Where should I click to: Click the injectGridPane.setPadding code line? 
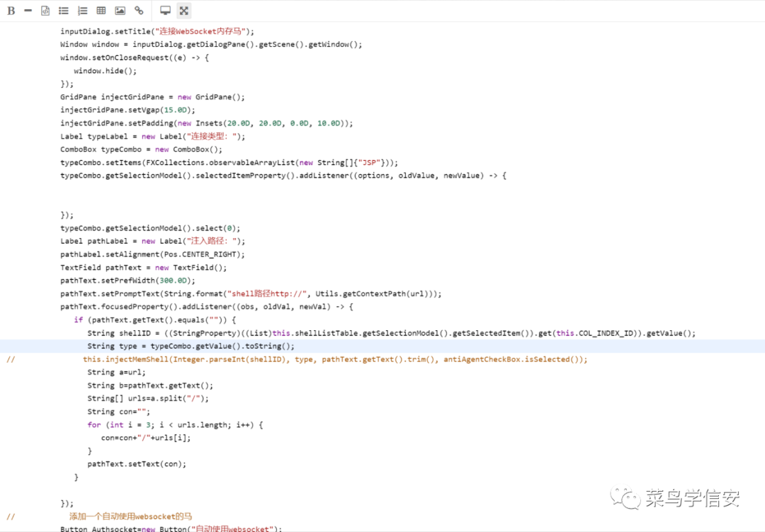coord(206,123)
